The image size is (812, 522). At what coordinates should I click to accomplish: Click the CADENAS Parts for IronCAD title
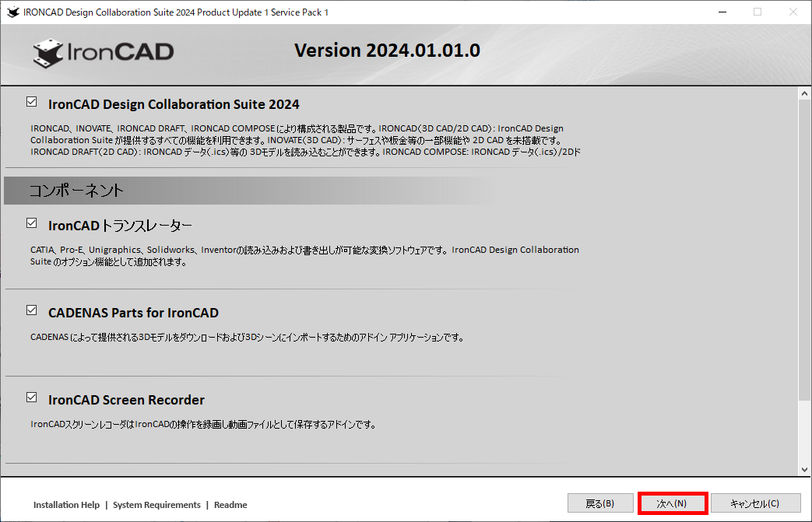coord(133,313)
